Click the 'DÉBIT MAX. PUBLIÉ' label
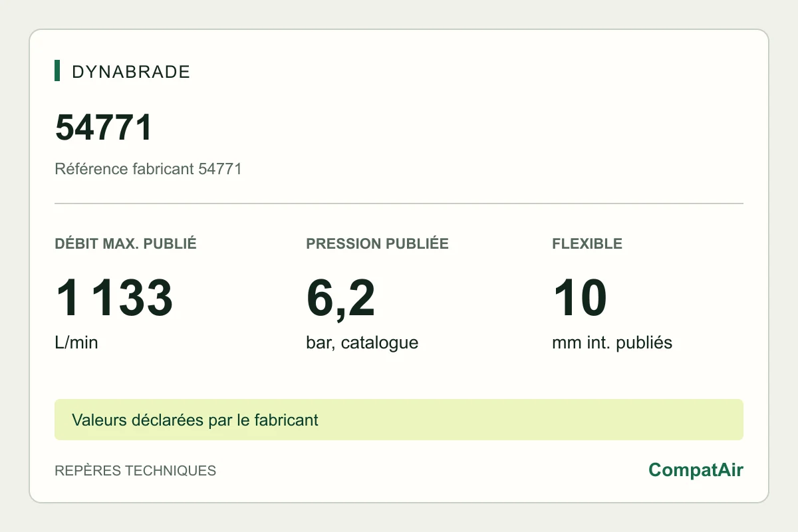798x532 pixels. [126, 243]
